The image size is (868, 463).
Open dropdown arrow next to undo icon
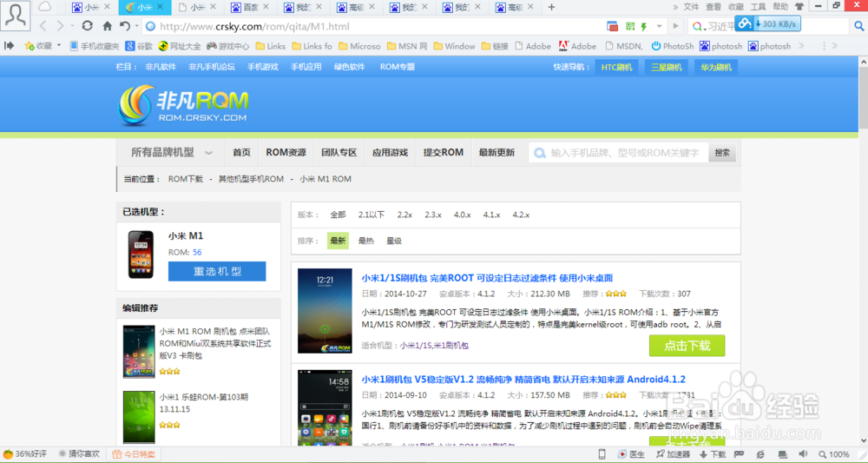(136, 26)
